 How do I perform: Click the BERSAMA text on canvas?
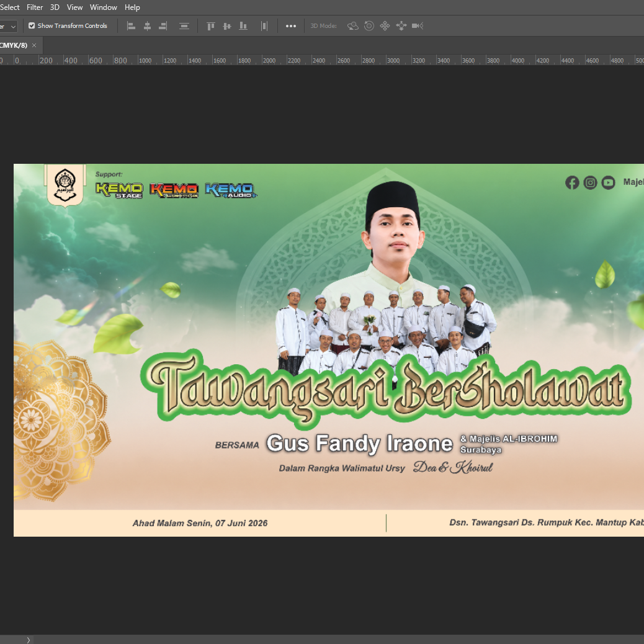coord(237,445)
